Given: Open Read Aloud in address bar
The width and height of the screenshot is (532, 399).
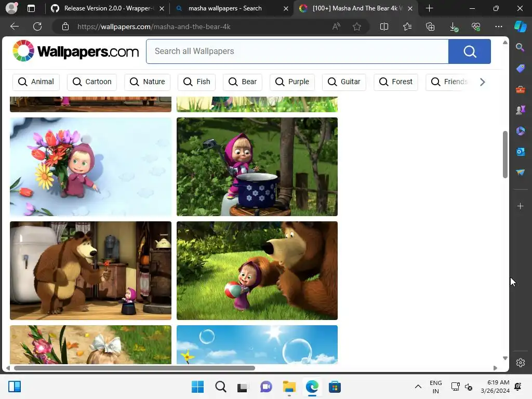Looking at the screenshot, I should (x=336, y=26).
